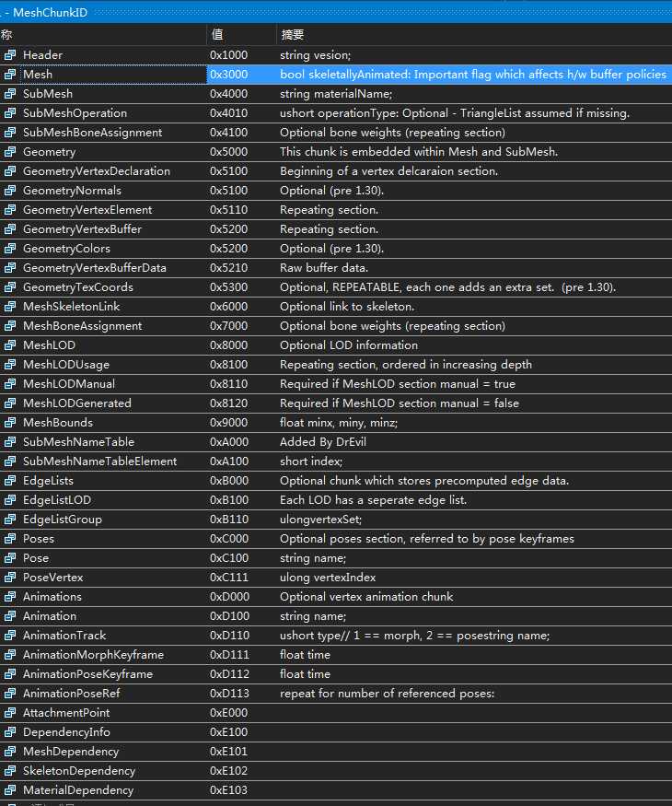Image resolution: width=672 pixels, height=806 pixels.
Task: Click the icon beside the Geometry row
Action: [x=10, y=152]
